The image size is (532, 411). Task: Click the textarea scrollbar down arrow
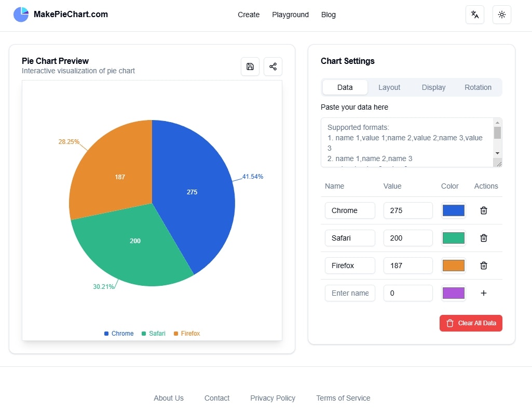pos(497,153)
